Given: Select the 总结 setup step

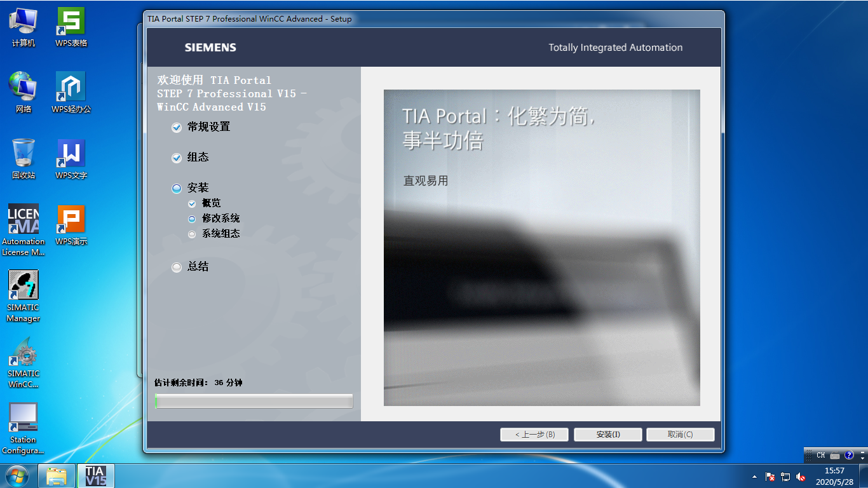Looking at the screenshot, I should (190, 267).
